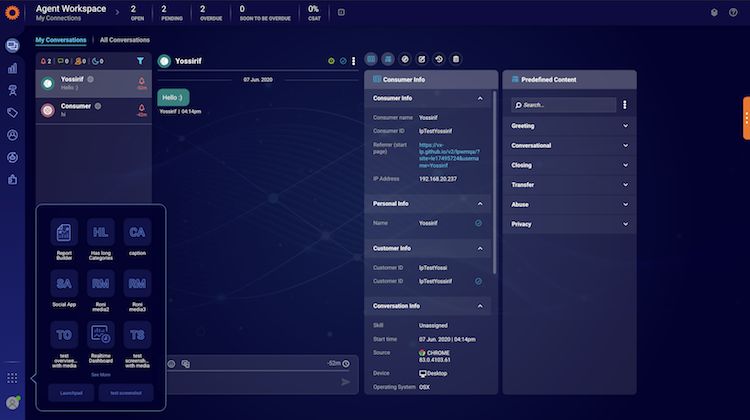Expand the Transfer category
750x420 pixels.
[625, 185]
